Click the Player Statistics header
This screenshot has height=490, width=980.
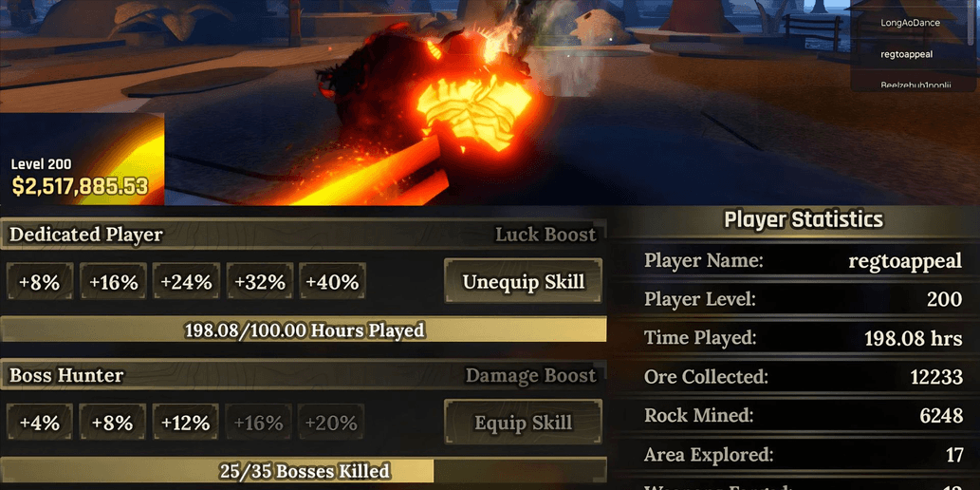pos(804,219)
